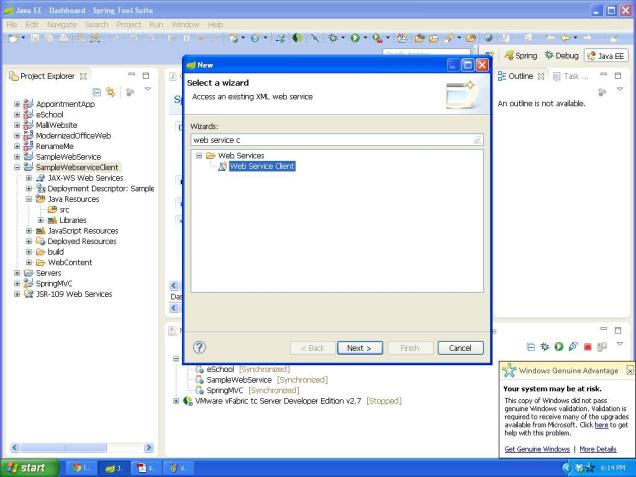
Task: Click system tray clock
Action: [612, 468]
